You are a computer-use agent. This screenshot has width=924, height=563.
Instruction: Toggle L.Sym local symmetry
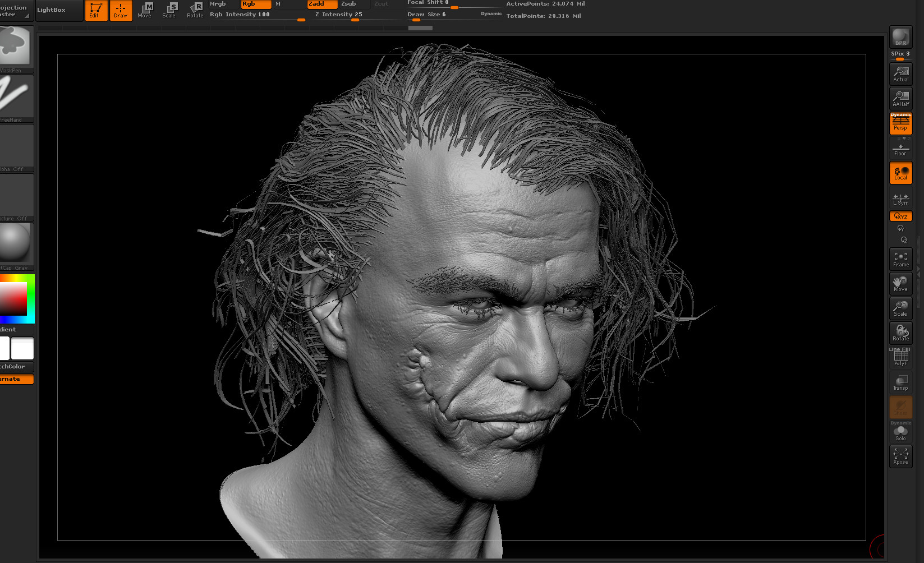(x=900, y=199)
